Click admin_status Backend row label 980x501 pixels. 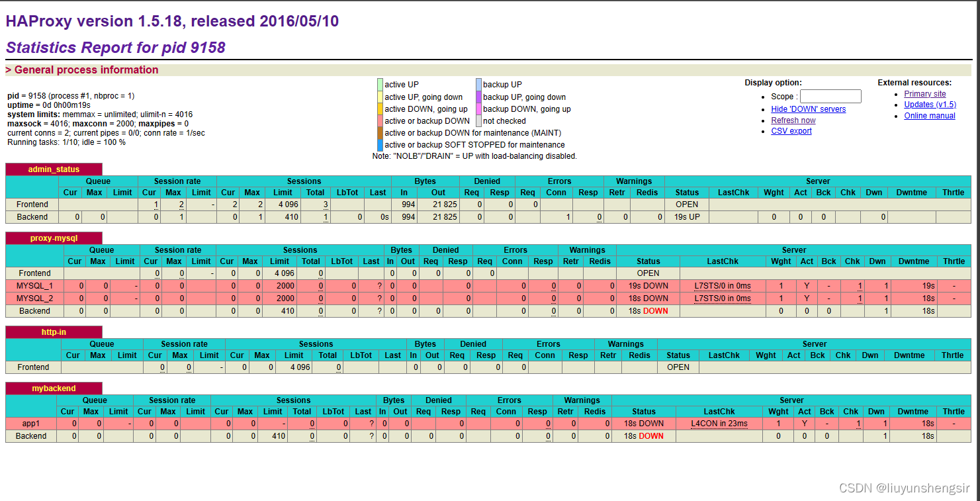pyautogui.click(x=32, y=217)
